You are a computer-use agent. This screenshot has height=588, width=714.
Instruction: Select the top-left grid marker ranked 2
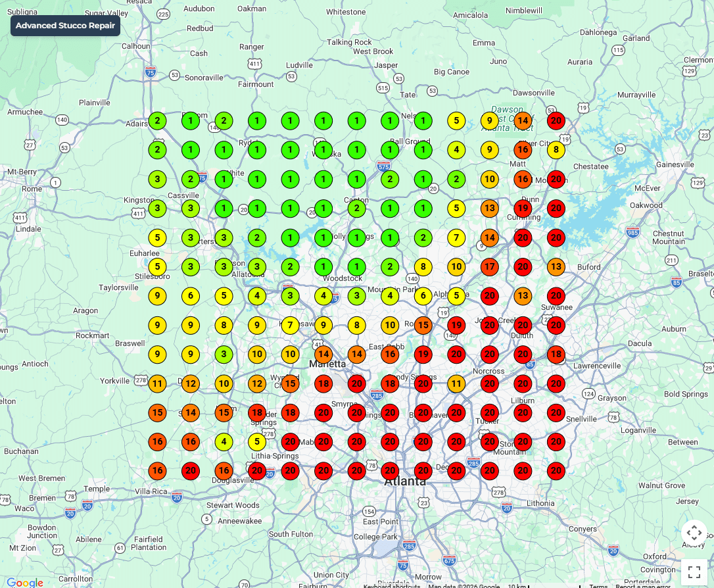click(157, 121)
